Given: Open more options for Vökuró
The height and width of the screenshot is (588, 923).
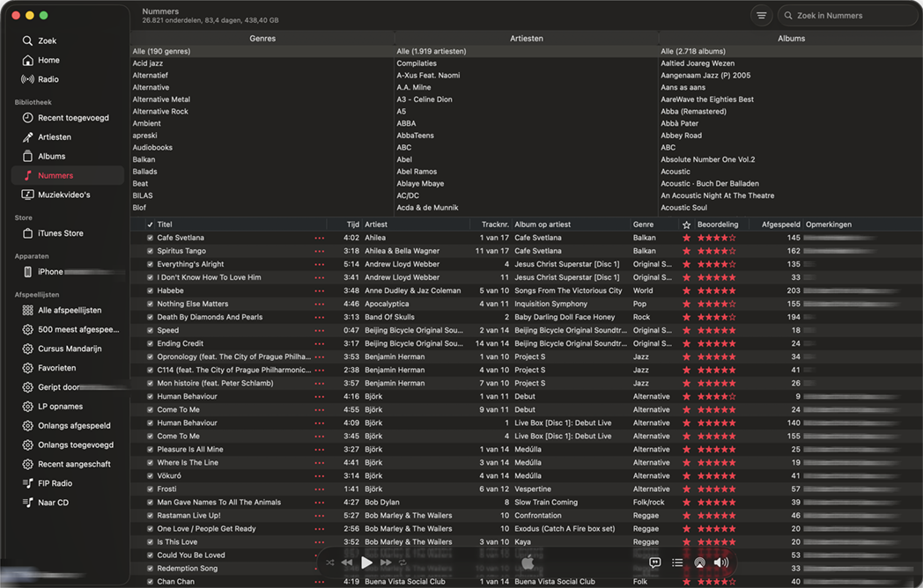Looking at the screenshot, I should click(x=320, y=476).
